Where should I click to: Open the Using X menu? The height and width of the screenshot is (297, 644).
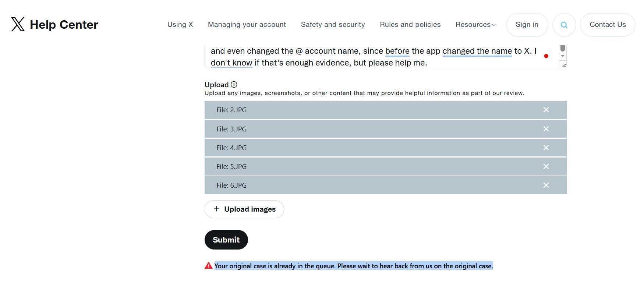point(180,25)
